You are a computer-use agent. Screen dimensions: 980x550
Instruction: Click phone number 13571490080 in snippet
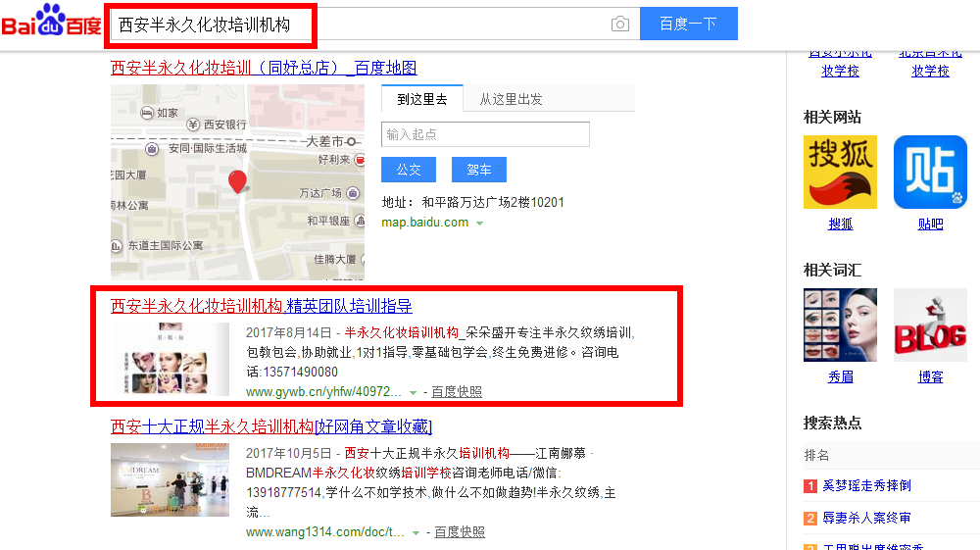tap(300, 372)
